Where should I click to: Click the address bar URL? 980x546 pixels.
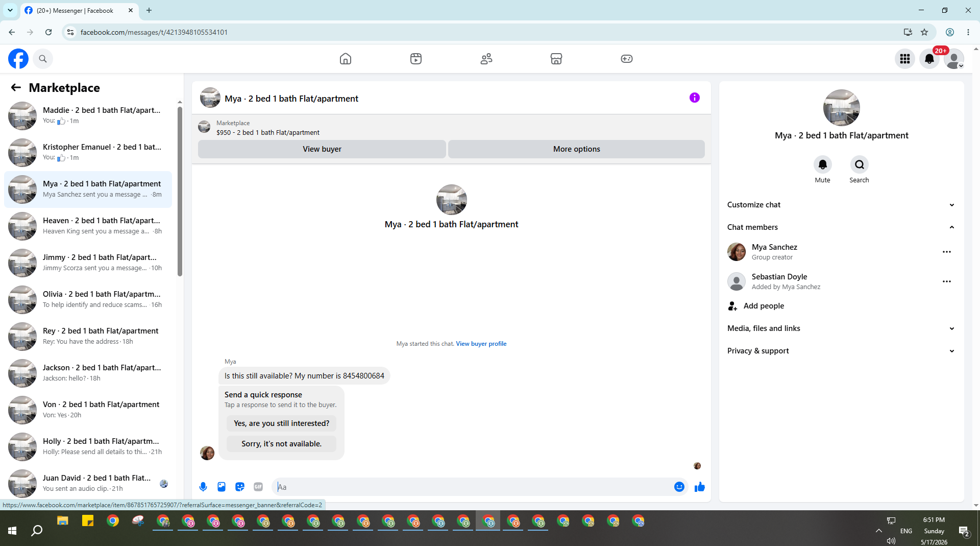tap(154, 32)
